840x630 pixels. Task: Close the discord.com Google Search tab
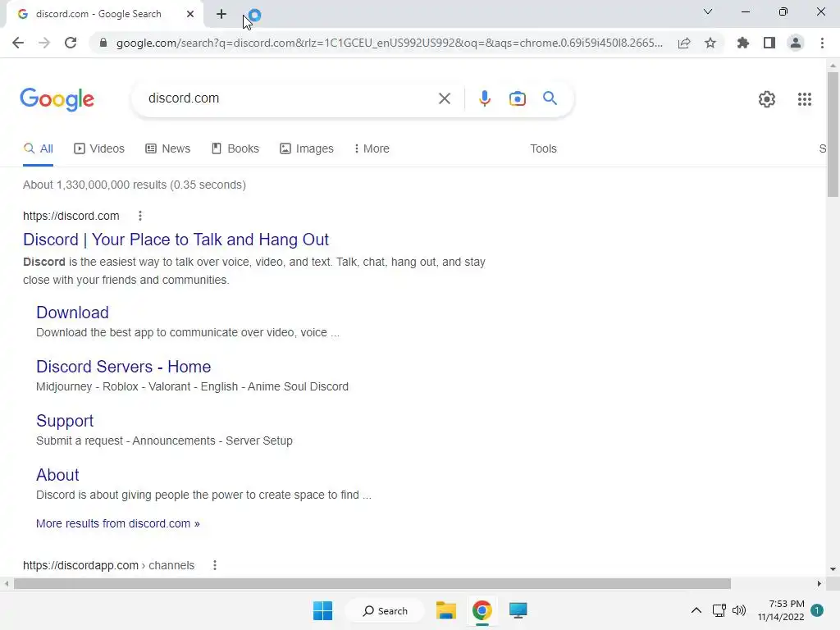tap(190, 14)
